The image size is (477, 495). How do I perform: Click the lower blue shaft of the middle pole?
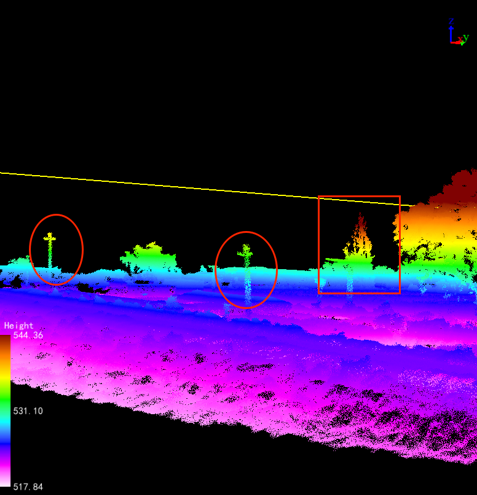click(248, 288)
